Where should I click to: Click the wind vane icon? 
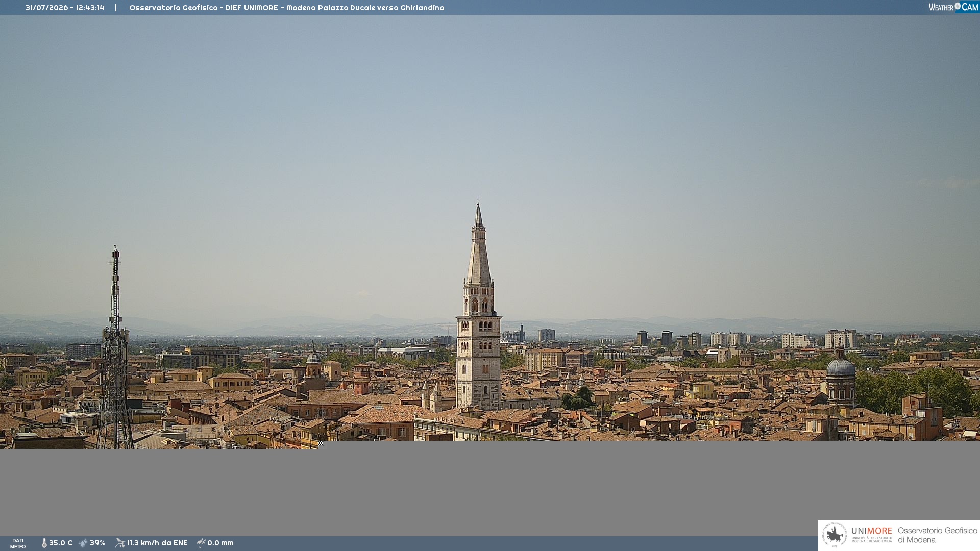(120, 543)
